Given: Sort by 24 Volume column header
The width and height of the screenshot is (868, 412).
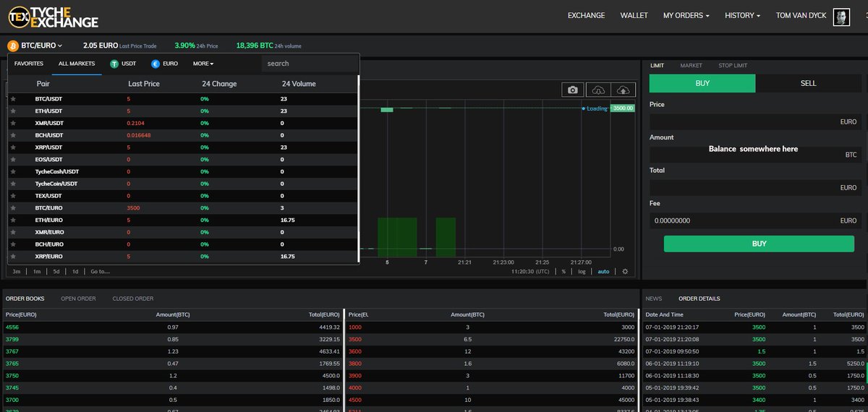Looking at the screenshot, I should pos(299,84).
